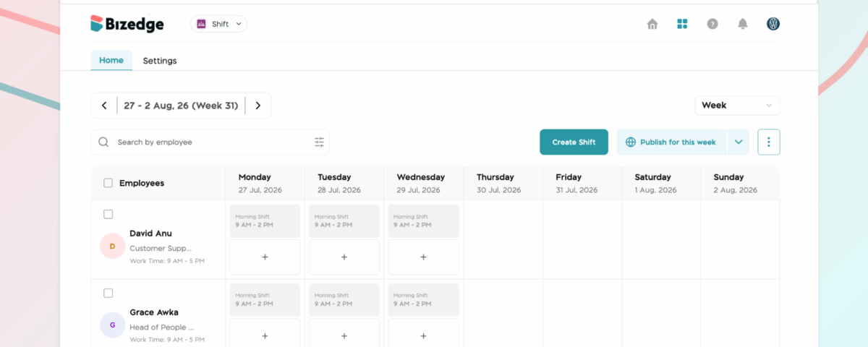Open the home icon in header
This screenshot has height=347, width=868.
pyautogui.click(x=652, y=24)
